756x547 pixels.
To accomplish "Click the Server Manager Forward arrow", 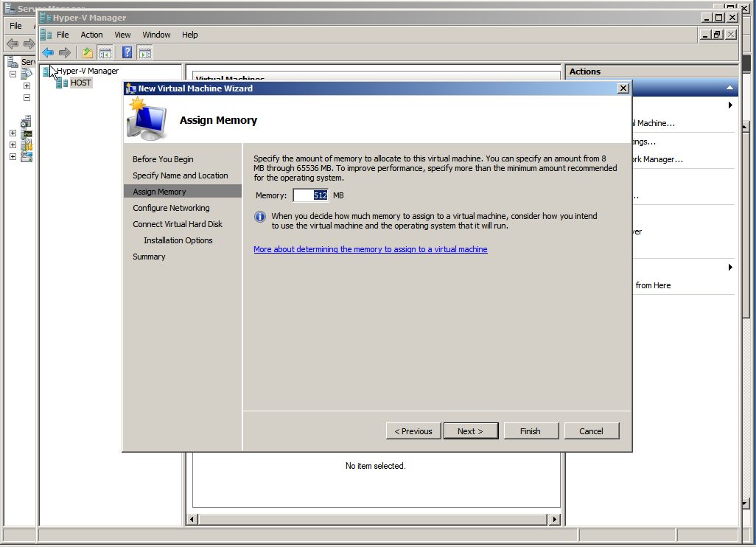I will (x=29, y=44).
